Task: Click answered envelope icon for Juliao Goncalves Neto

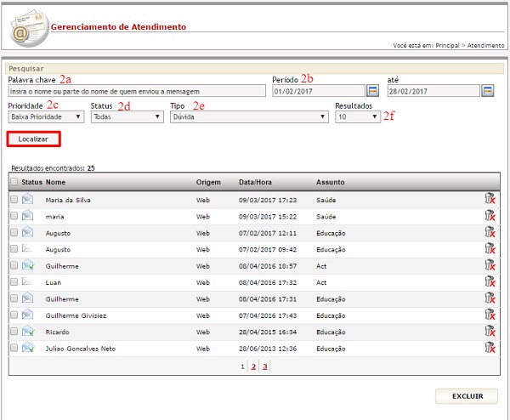Action: tap(28, 348)
